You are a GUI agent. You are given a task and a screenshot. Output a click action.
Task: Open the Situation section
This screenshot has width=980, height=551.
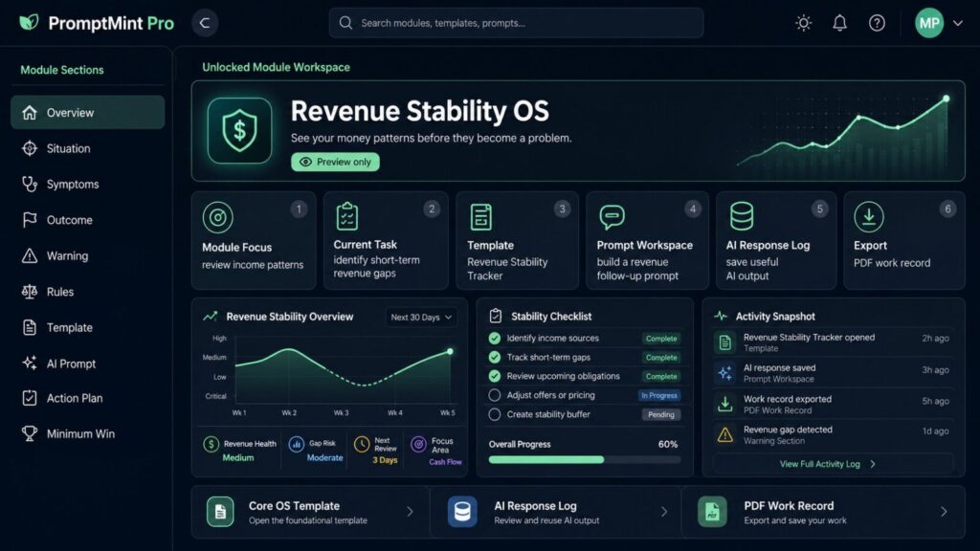[87, 148]
